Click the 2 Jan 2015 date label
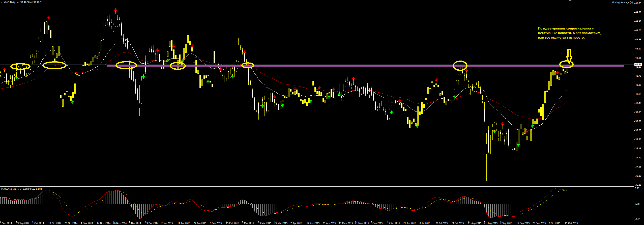The width and height of the screenshot is (644, 225). point(167,223)
